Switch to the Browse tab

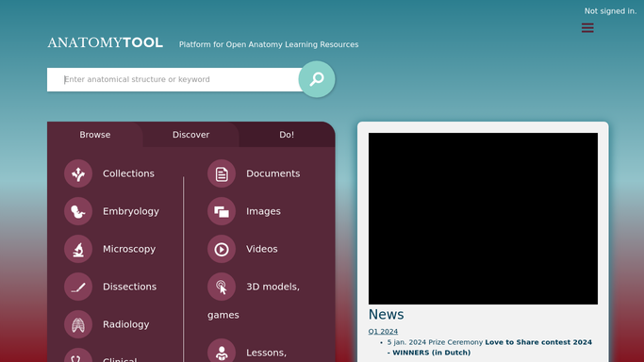click(x=95, y=135)
